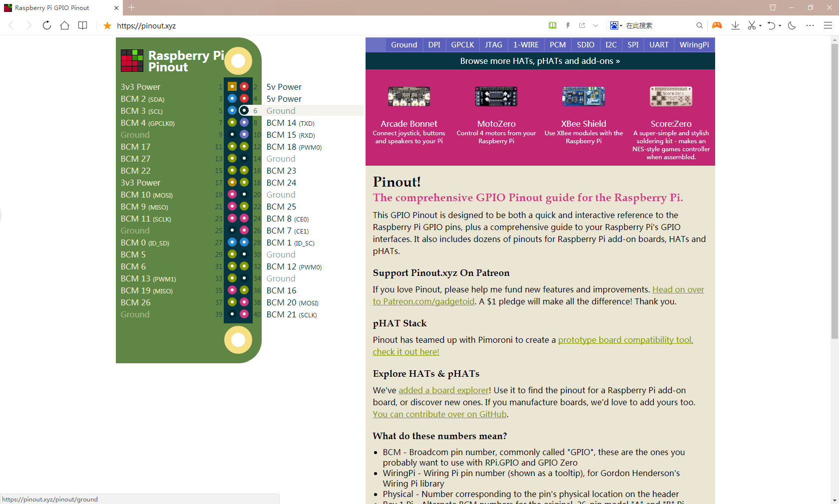
Task: Click the skin shirt icon in title bar
Action: click(773, 7)
